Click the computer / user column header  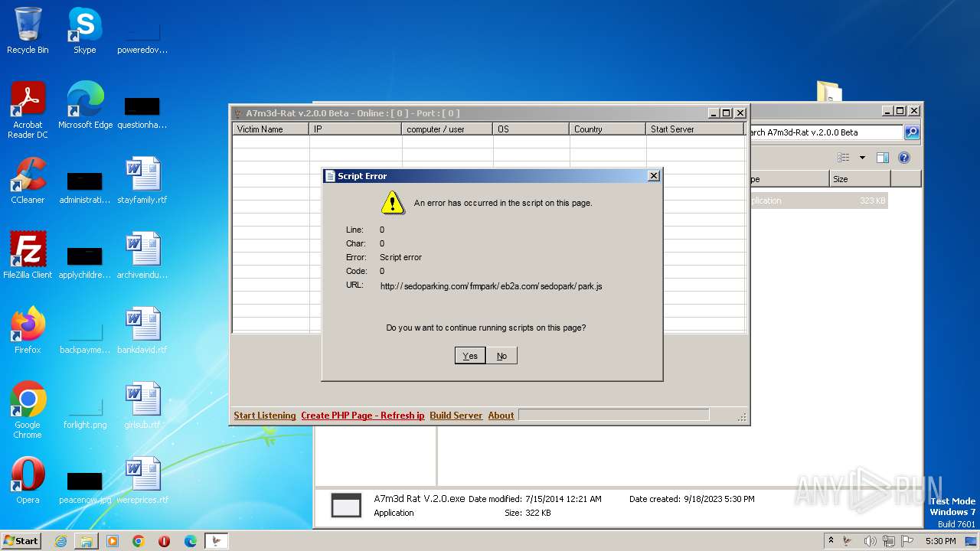(x=448, y=129)
